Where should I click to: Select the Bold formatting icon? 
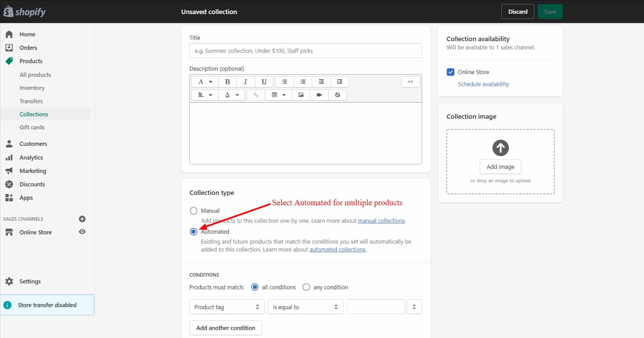227,82
